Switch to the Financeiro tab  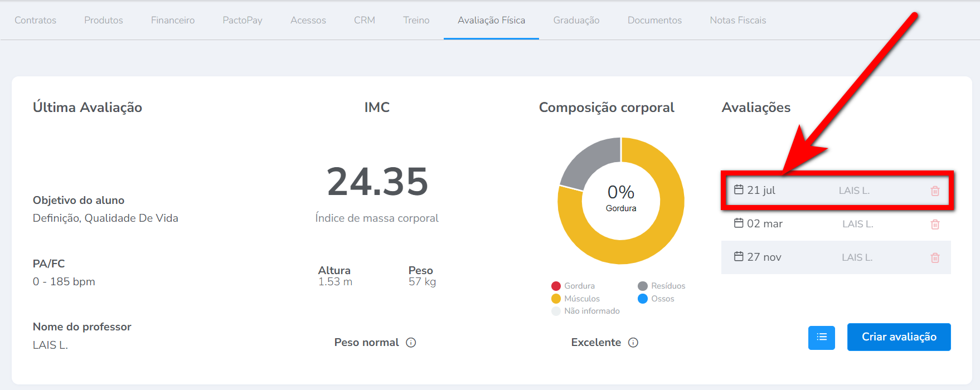(x=173, y=20)
